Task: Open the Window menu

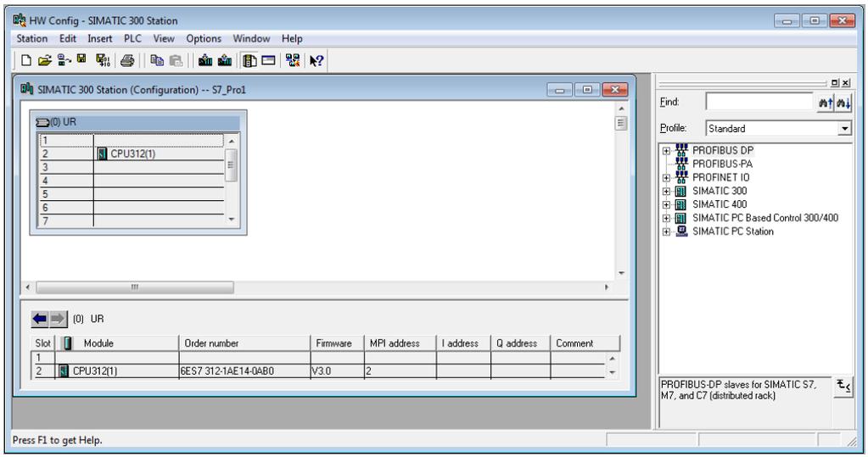Action: 251,39
